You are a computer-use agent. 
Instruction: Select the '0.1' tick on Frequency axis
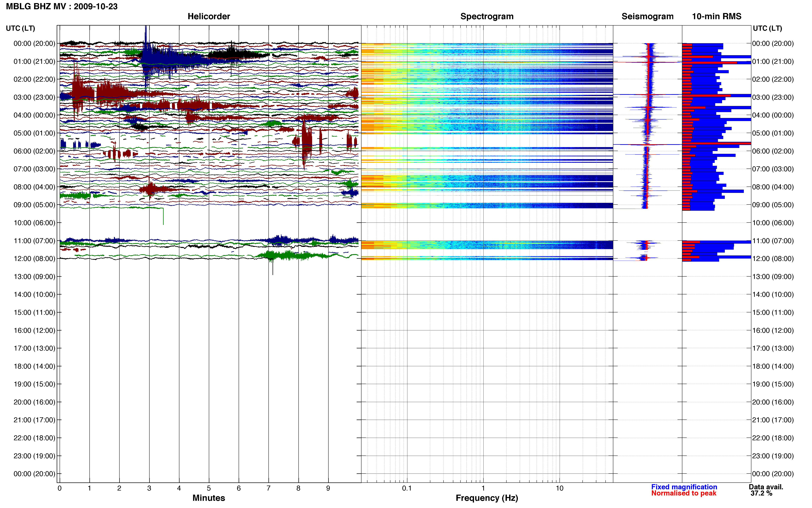[407, 488]
